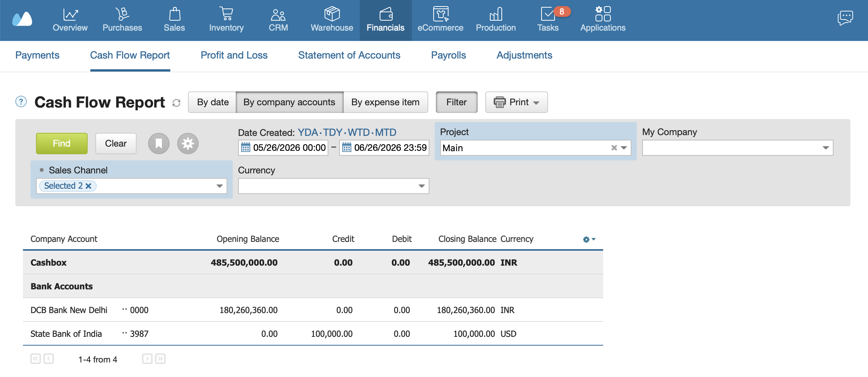The height and width of the screenshot is (377, 868).
Task: Open the filter settings gear icon
Action: pos(188,144)
